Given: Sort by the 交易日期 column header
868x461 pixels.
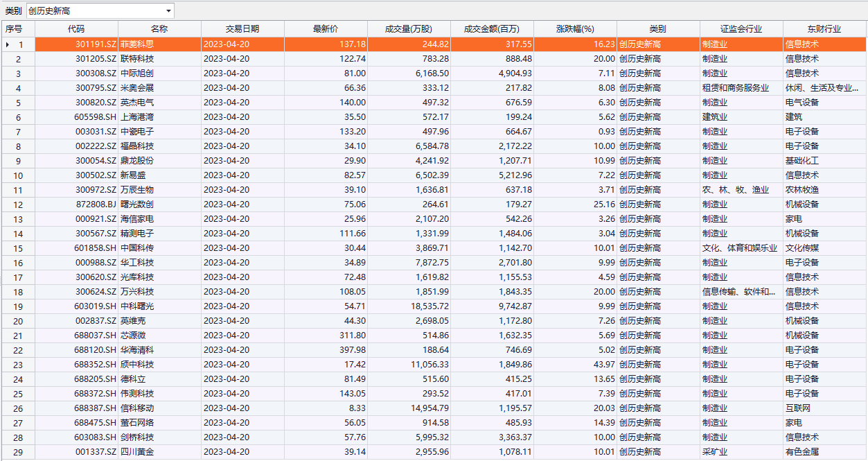Looking at the screenshot, I should tap(242, 29).
